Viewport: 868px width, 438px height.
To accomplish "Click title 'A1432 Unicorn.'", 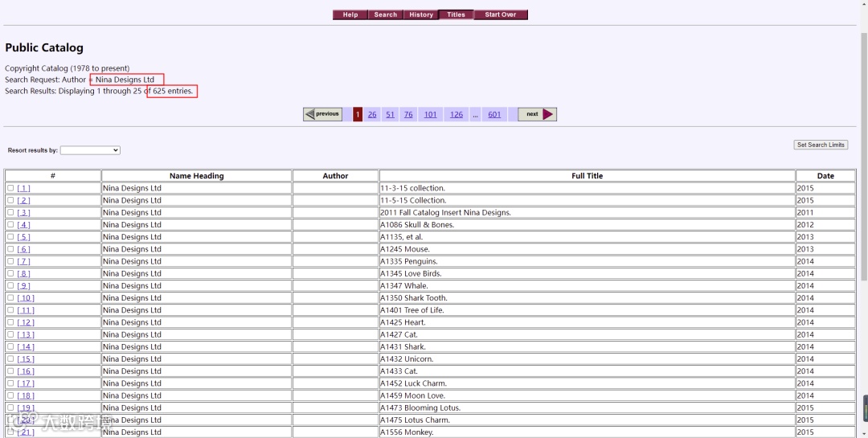I will point(407,358).
